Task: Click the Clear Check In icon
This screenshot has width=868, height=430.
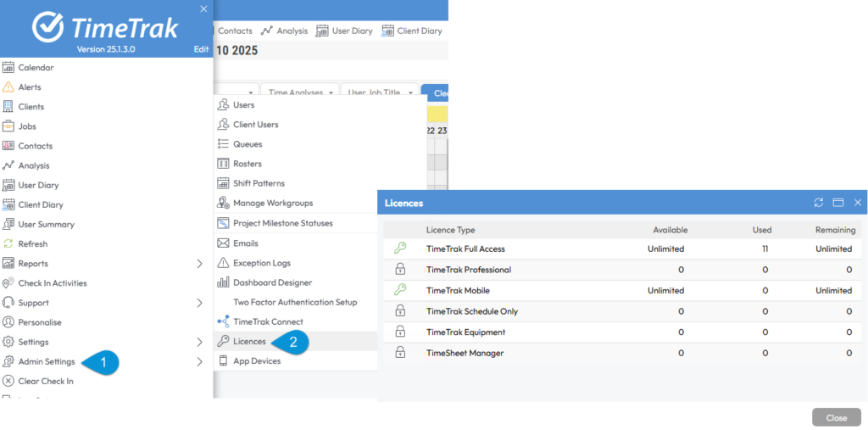Action: (x=8, y=382)
